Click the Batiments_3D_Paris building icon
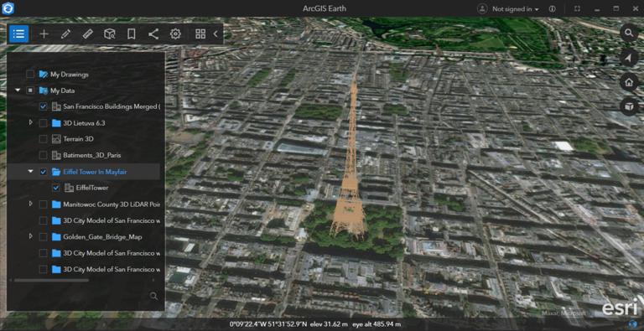 (x=56, y=156)
